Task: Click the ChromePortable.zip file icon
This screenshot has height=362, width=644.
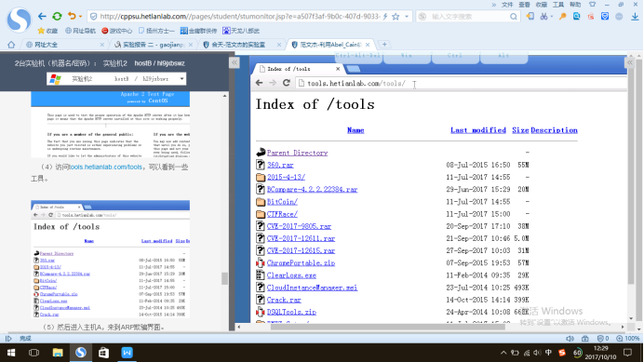Action: click(260, 263)
